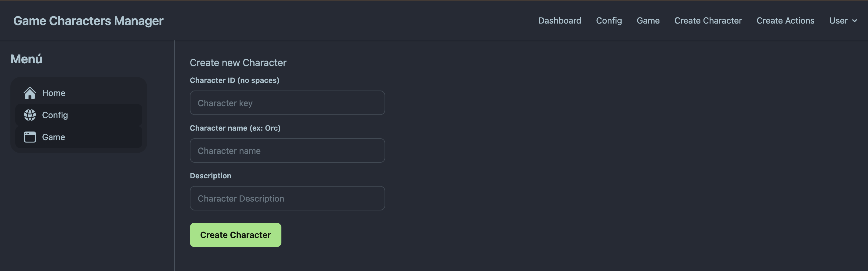Image resolution: width=868 pixels, height=271 pixels.
Task: Go to Game in the top navbar
Action: [x=648, y=20]
